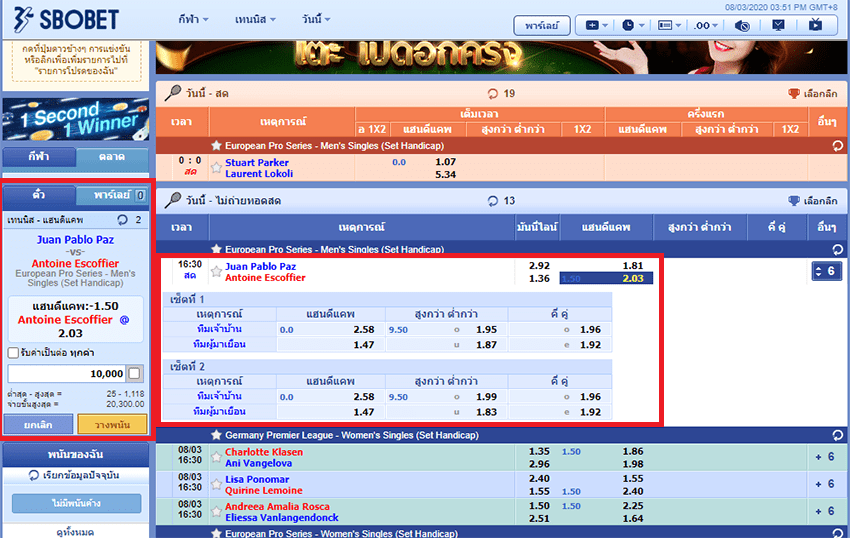The width and height of the screenshot is (850, 538).
Task: Select set 2 over odds 1.99
Action: [x=486, y=397]
